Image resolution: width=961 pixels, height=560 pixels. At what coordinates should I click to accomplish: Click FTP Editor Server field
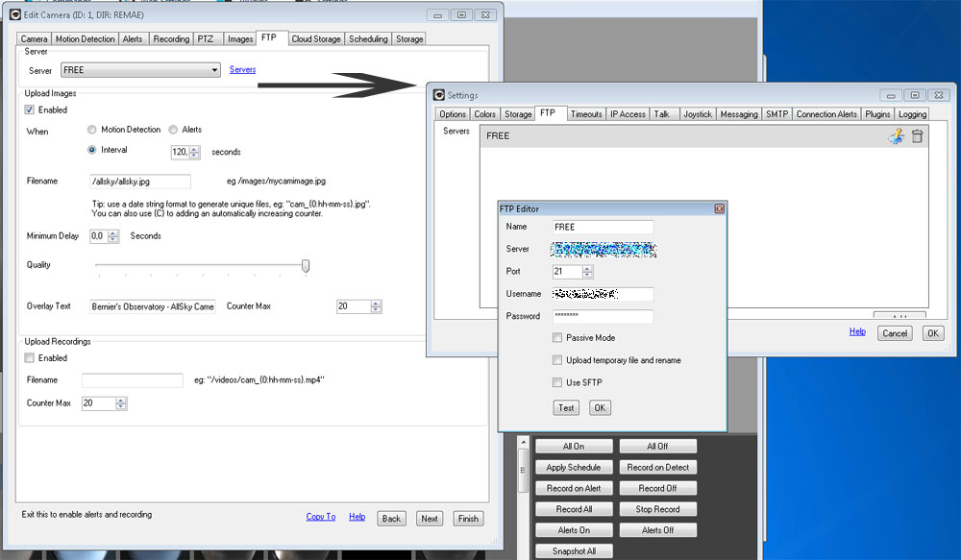[x=604, y=249]
